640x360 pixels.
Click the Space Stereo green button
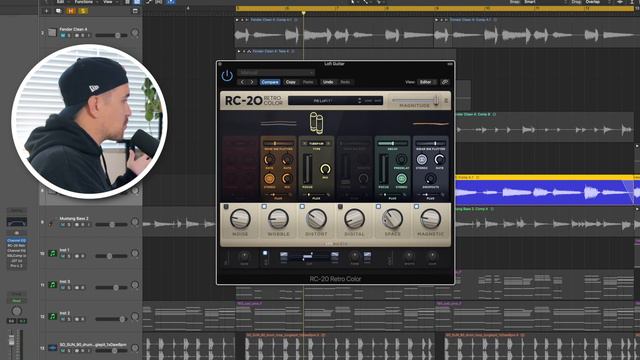pyautogui.click(x=401, y=178)
